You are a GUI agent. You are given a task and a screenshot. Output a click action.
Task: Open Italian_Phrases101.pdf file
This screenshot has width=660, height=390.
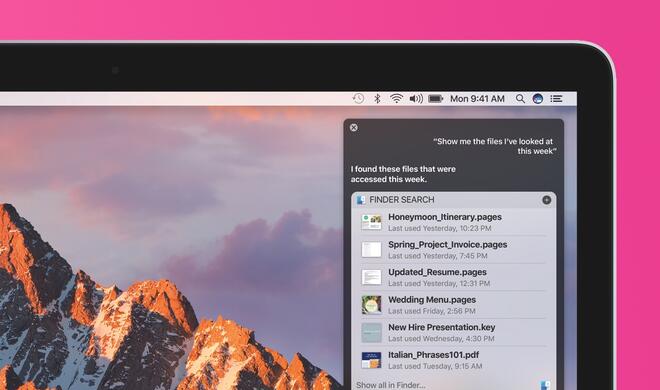(453, 360)
